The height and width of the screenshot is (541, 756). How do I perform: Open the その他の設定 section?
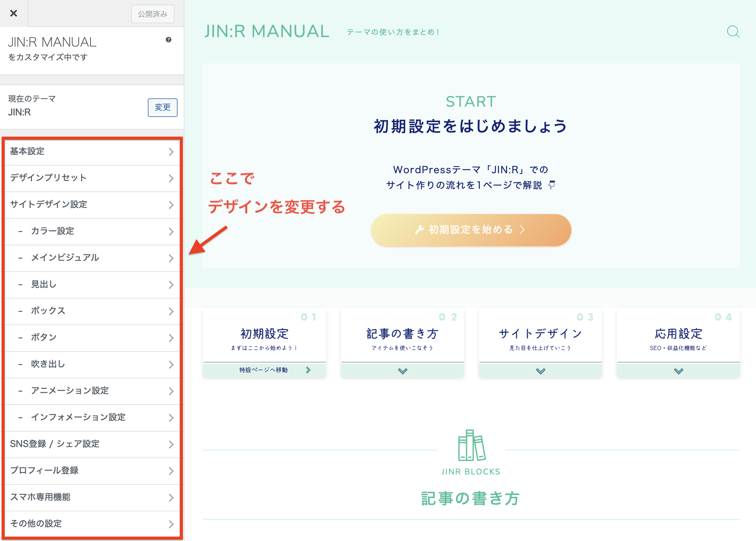point(92,524)
